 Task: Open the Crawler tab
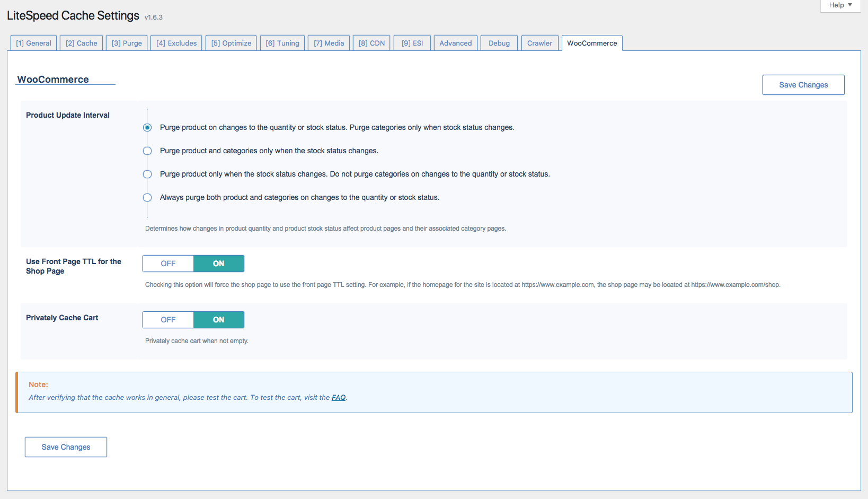[539, 43]
